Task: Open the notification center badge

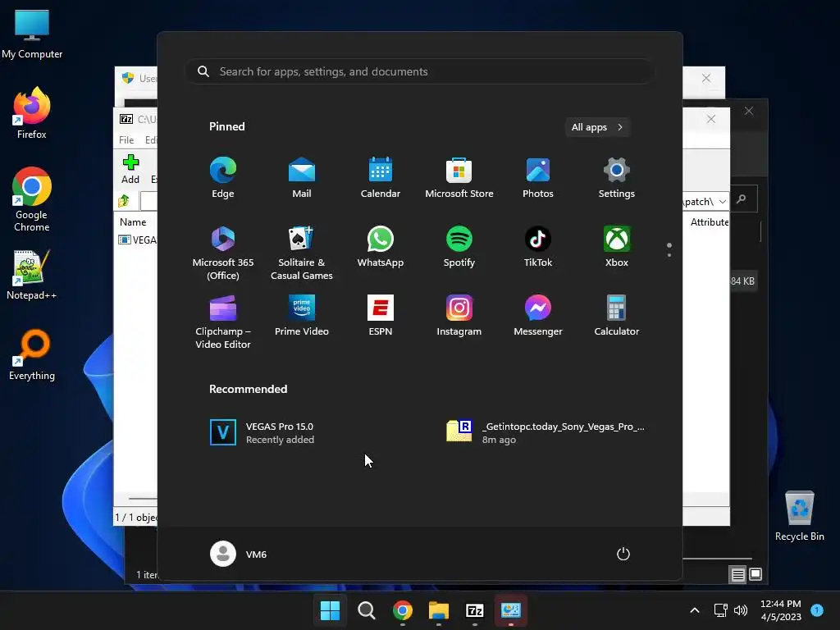Action: coord(817,610)
